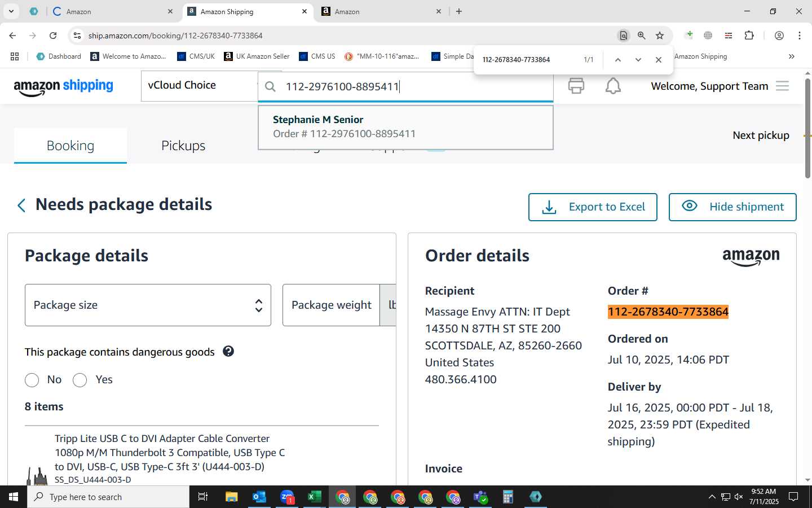Image resolution: width=812 pixels, height=508 pixels.
Task: Open Excel from taskbar
Action: (x=315, y=497)
